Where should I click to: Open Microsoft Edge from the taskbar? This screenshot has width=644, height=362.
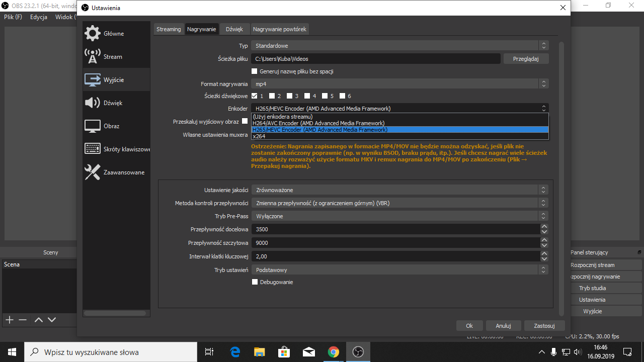click(x=235, y=352)
